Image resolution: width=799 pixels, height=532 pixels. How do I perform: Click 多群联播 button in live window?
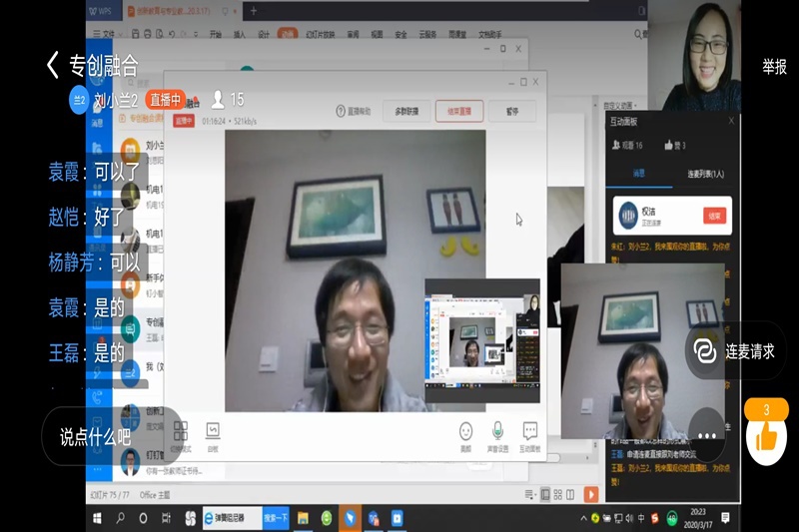(406, 111)
